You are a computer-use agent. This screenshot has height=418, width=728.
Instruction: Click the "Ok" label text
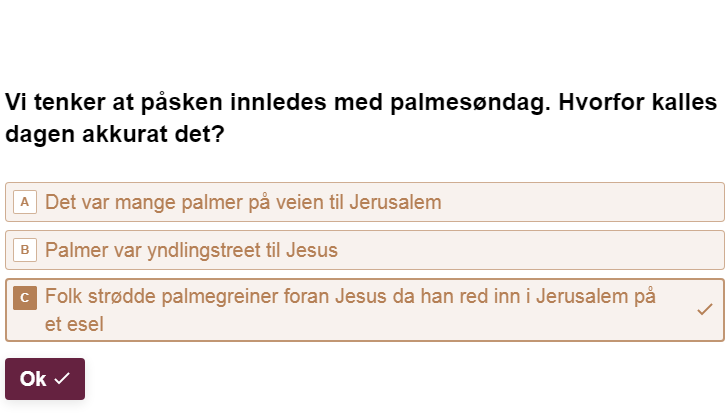click(33, 379)
